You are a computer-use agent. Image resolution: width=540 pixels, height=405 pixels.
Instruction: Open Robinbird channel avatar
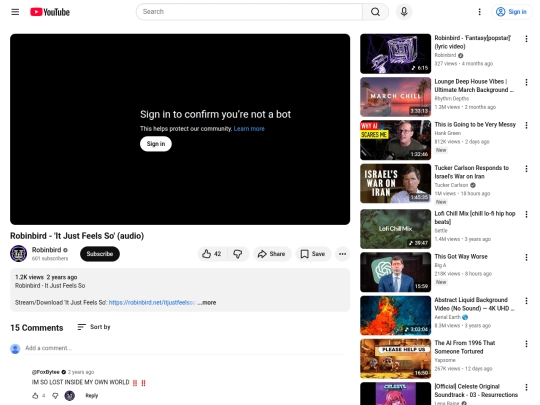coord(18,254)
